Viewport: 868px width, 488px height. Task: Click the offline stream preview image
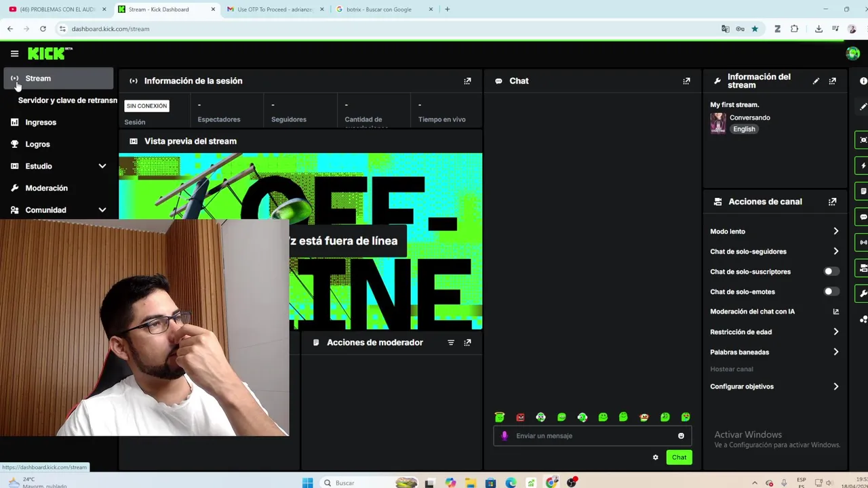(300, 241)
